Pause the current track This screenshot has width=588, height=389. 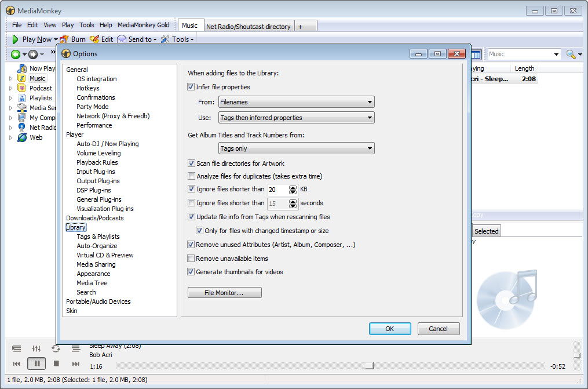click(x=36, y=363)
